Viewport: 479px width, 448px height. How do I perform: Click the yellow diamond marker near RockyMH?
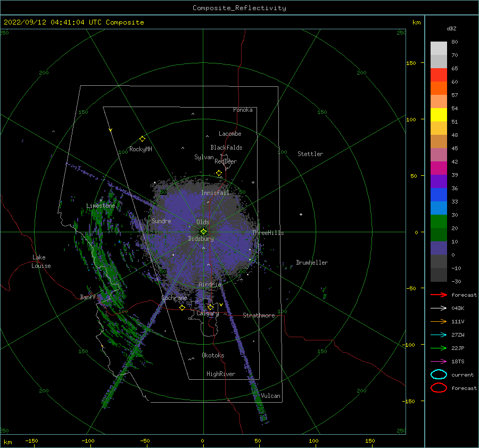coord(142,139)
